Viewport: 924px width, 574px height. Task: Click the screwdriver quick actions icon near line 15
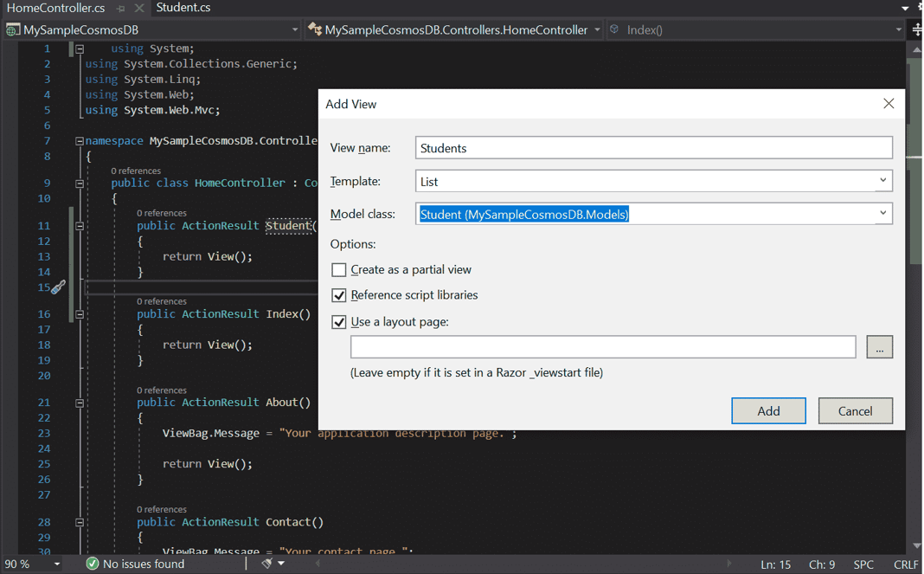tap(59, 287)
